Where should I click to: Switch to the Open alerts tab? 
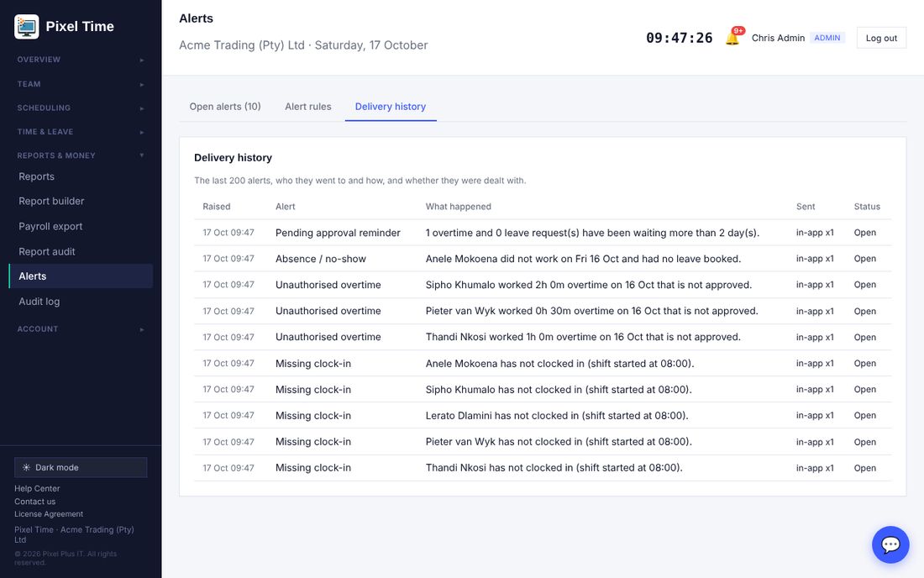[x=225, y=107]
